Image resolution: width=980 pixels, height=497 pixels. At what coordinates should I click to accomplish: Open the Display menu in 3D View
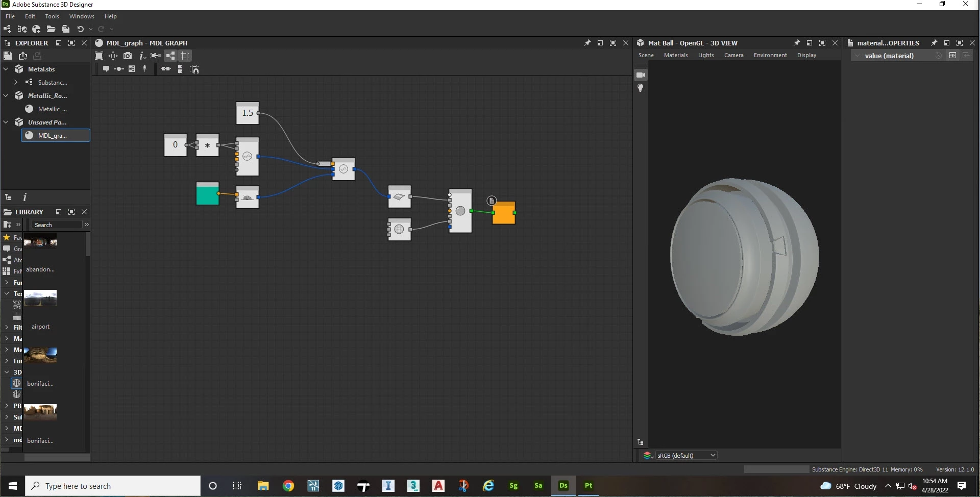click(807, 55)
